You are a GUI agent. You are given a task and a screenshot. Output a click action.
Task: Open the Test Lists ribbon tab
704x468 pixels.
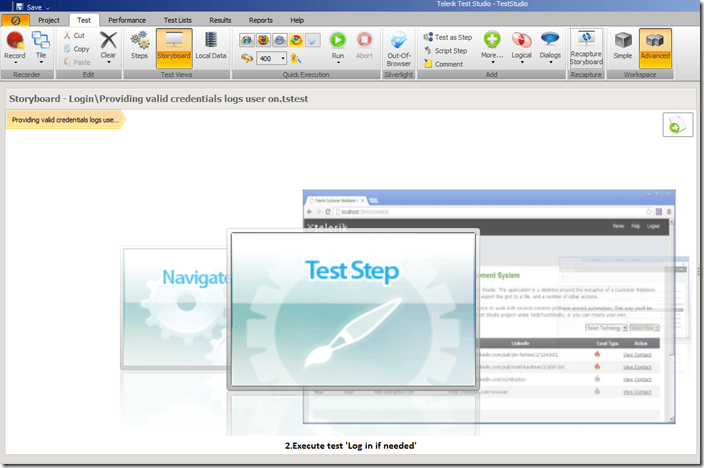pos(177,20)
